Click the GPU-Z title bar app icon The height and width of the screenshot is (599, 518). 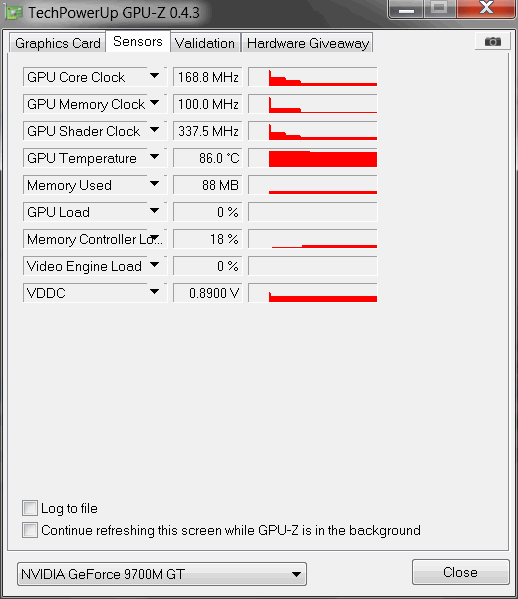[x=15, y=13]
